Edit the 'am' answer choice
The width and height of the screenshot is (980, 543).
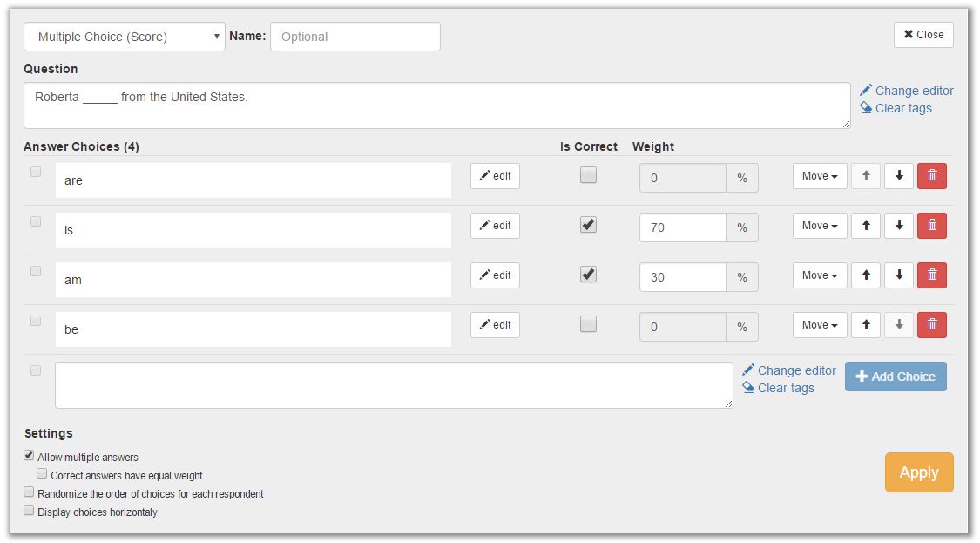coord(495,275)
